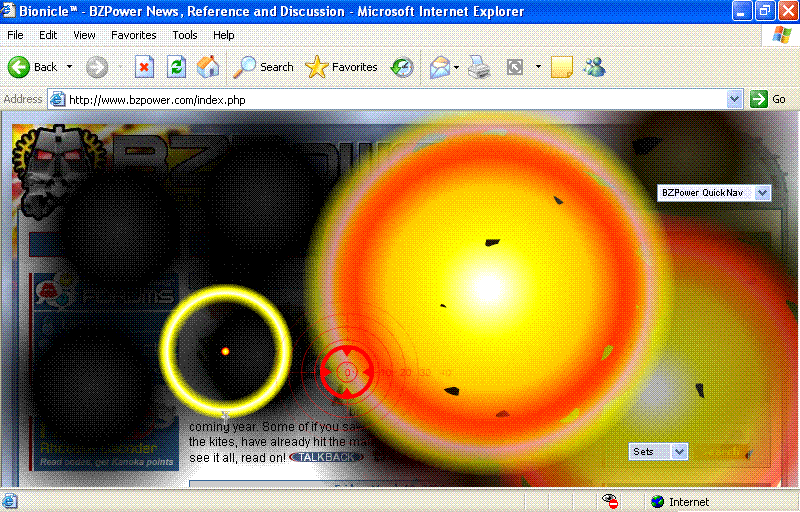This screenshot has height=512, width=800.
Task: Open the BZPower QuickNav dropdown
Action: click(x=714, y=193)
